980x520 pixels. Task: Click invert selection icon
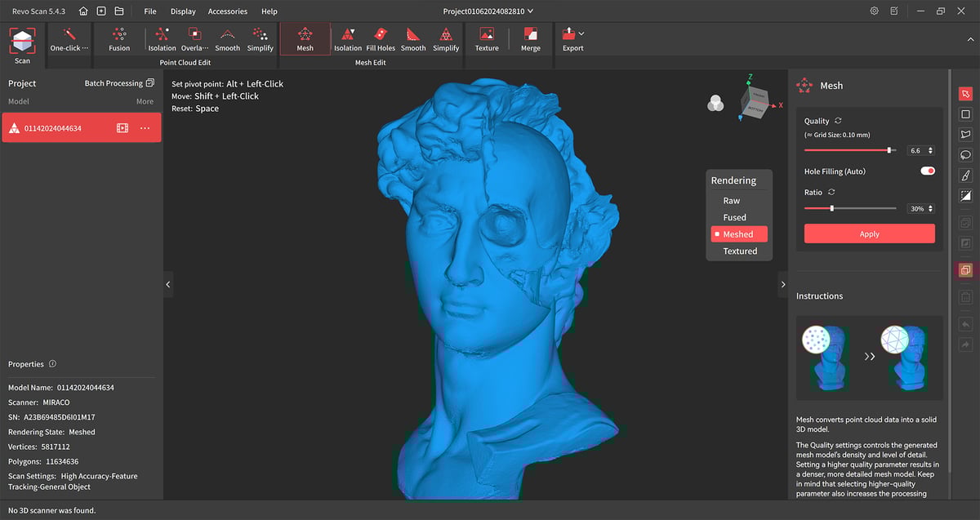tap(965, 196)
